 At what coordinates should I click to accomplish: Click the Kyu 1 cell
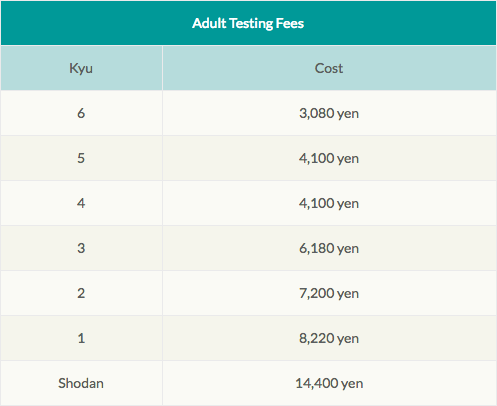tap(81, 338)
